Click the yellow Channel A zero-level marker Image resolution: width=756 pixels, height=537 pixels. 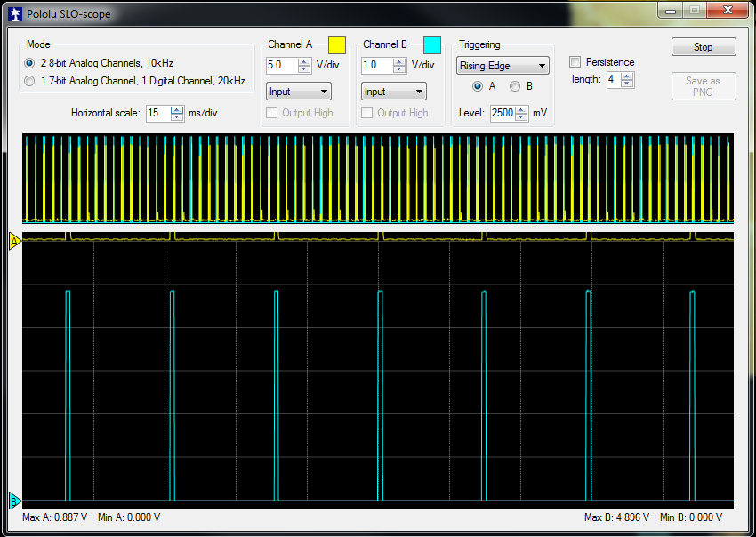click(x=15, y=241)
